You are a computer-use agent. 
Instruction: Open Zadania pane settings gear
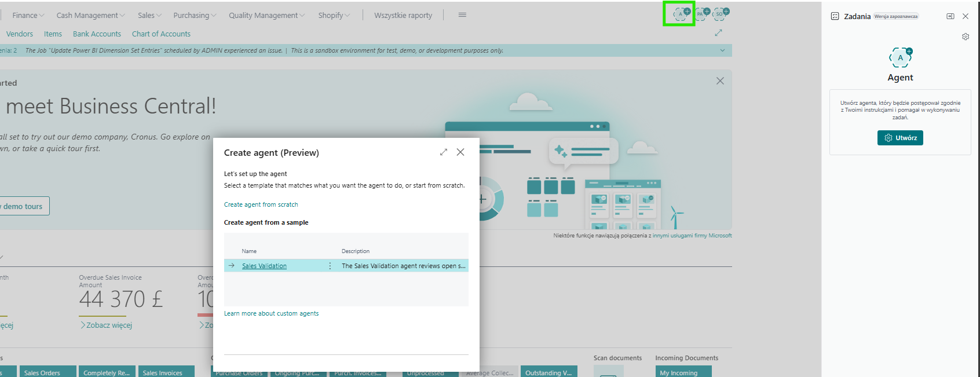click(x=966, y=36)
